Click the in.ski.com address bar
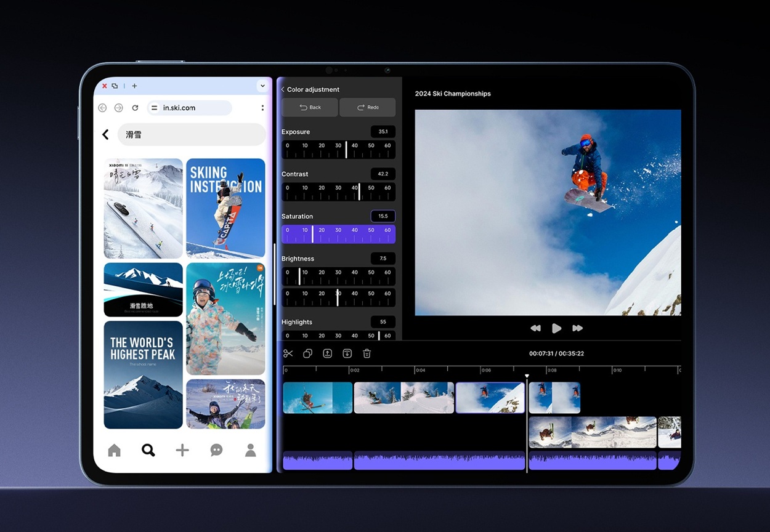This screenshot has width=770, height=532. point(190,108)
